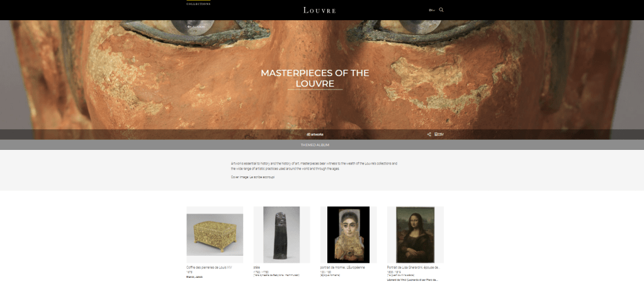Click the portrait de momie L'Européenne title
The height and width of the screenshot is (291, 644).
342,267
